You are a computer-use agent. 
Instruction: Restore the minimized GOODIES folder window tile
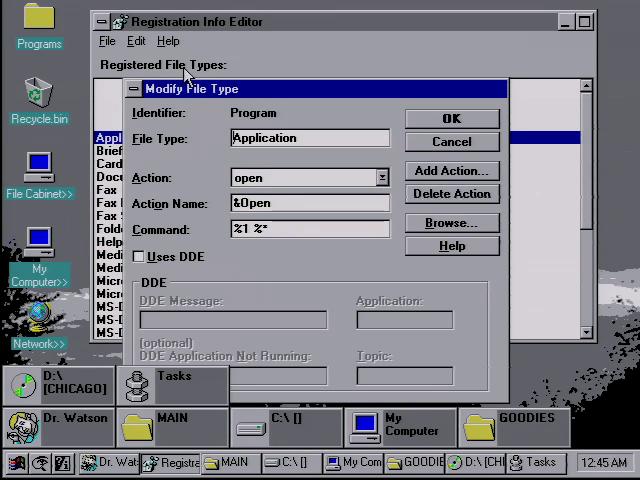(514, 428)
